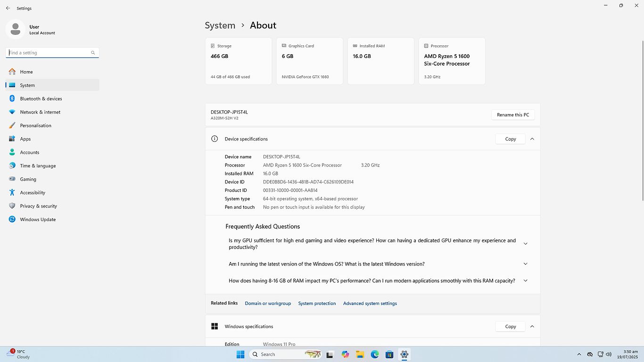This screenshot has width=644, height=362.
Task: Launch Copilot from the taskbar
Action: pyautogui.click(x=346, y=354)
